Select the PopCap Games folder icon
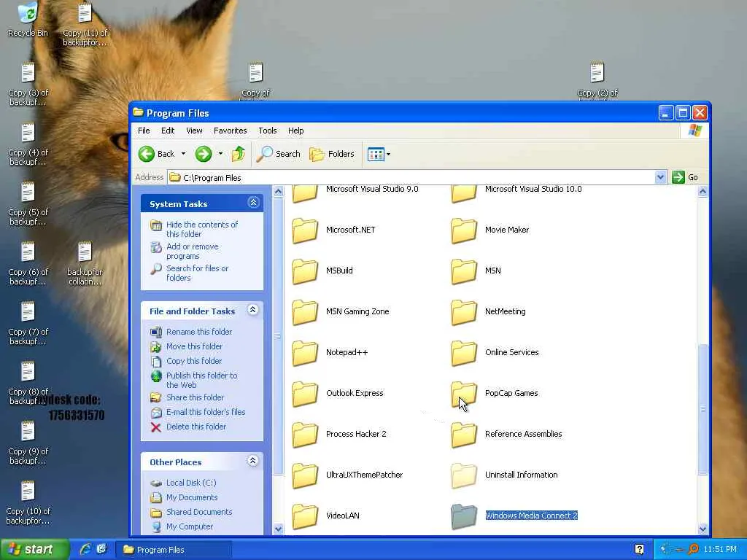The image size is (747, 560). click(x=463, y=394)
